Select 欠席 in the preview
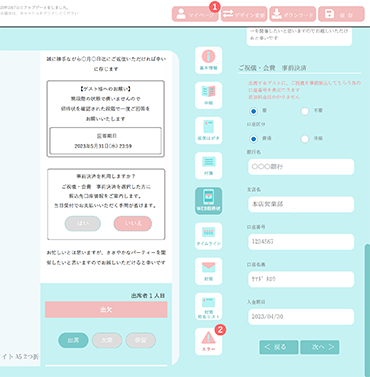 click(x=107, y=340)
